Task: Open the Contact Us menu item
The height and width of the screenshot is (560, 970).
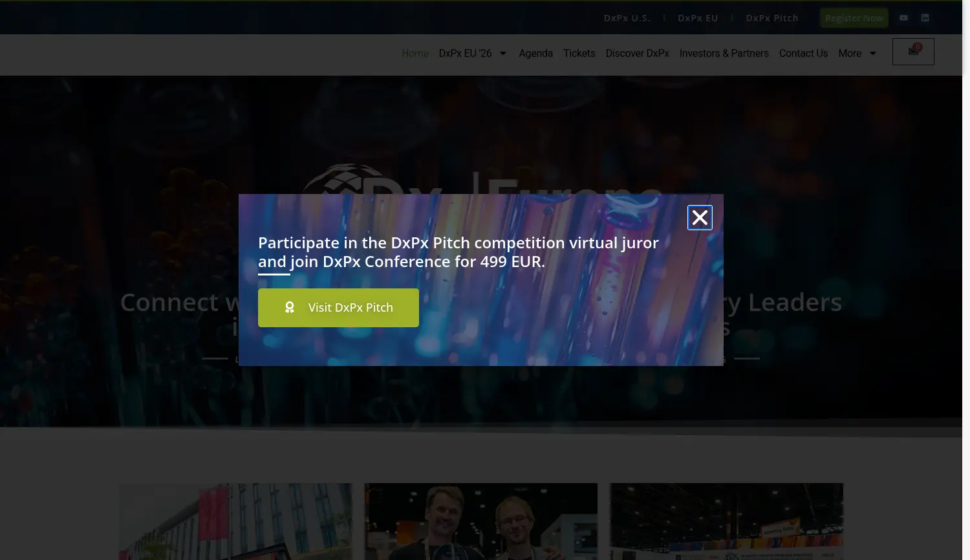Action: tap(804, 54)
